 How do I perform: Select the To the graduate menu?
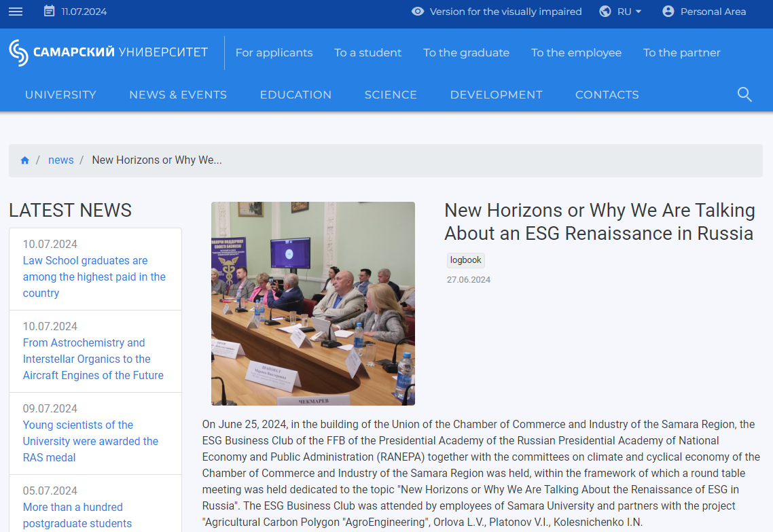click(x=467, y=53)
